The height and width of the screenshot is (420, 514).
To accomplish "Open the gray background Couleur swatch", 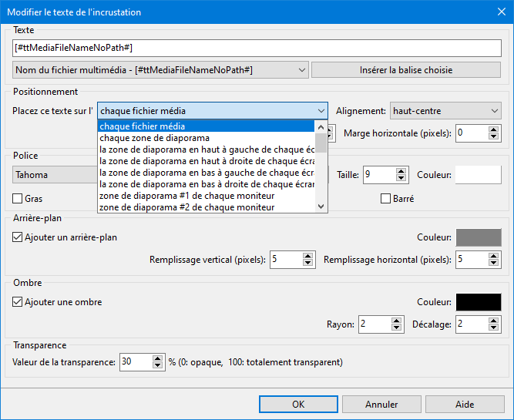I will point(479,237).
